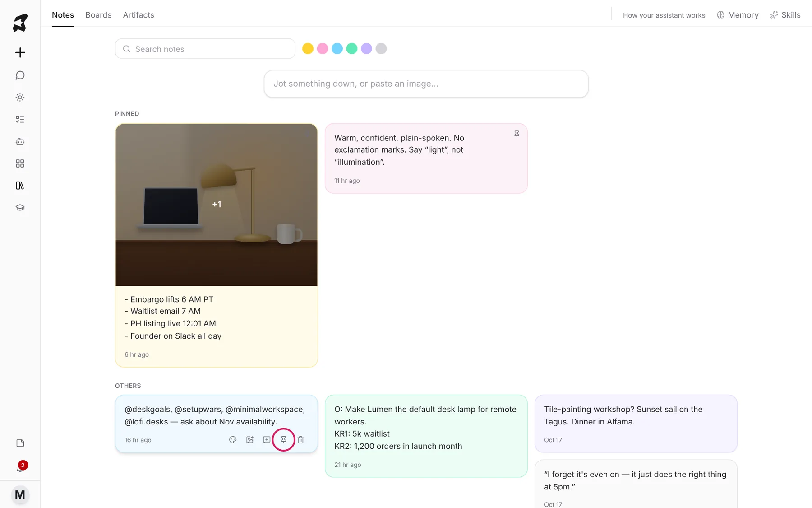The width and height of the screenshot is (812, 508).
Task: Open the 'I forget it's even on' note
Action: (636, 484)
